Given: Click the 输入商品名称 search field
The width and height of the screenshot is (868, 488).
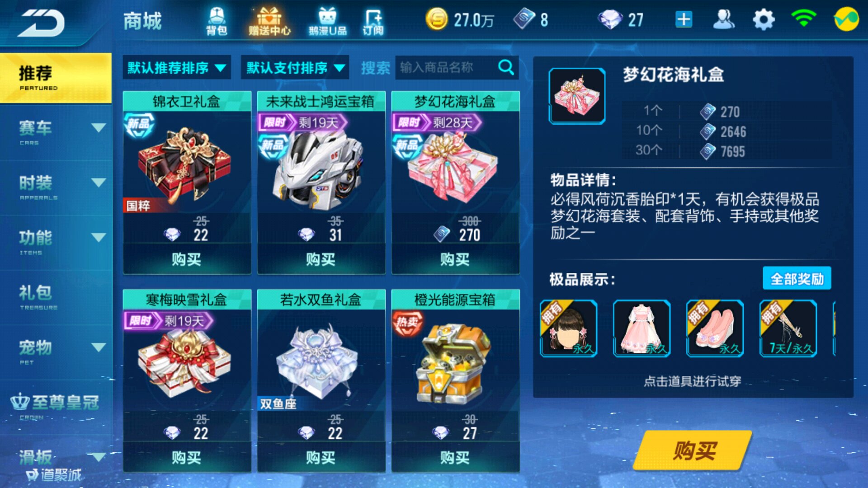Looking at the screenshot, I should (x=445, y=67).
